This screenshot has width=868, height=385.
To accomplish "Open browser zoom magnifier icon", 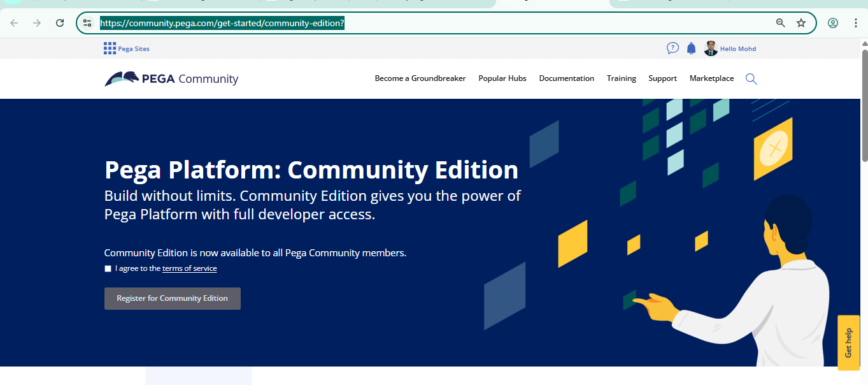I will (780, 23).
